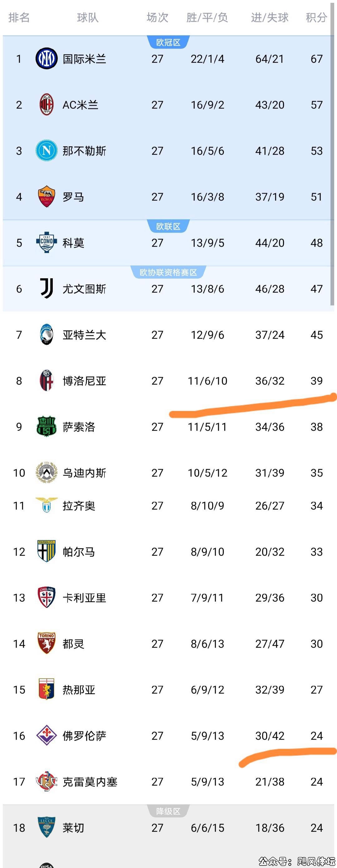337x868 pixels.
Task: Click the 欧协联资格赛区 zone label
Action: (168, 272)
